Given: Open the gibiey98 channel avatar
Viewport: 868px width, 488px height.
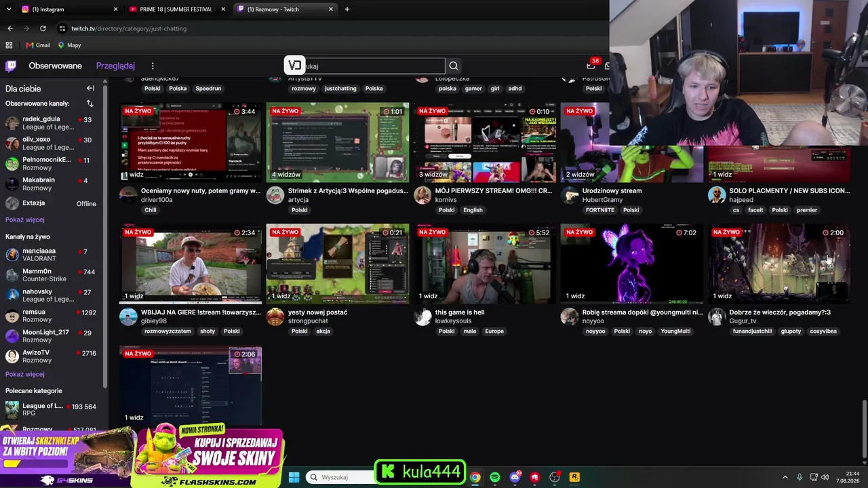Looking at the screenshot, I should (x=128, y=317).
